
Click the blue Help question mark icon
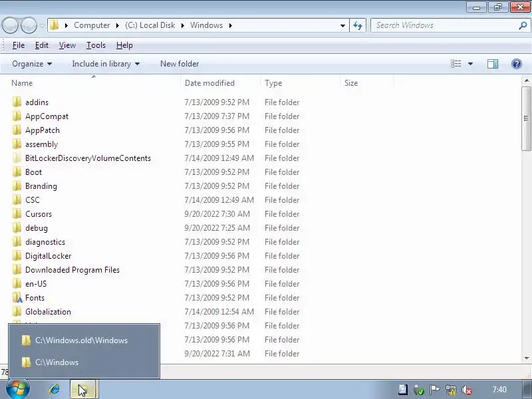517,64
